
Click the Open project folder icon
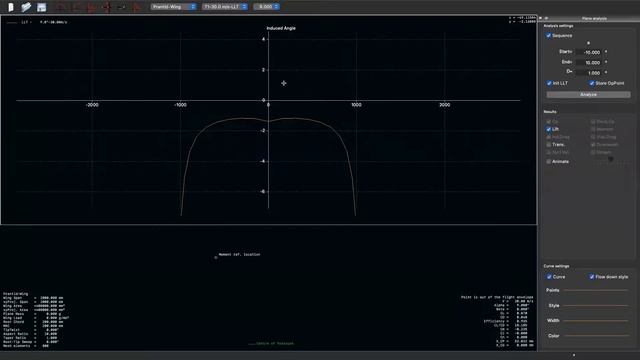[26, 7]
